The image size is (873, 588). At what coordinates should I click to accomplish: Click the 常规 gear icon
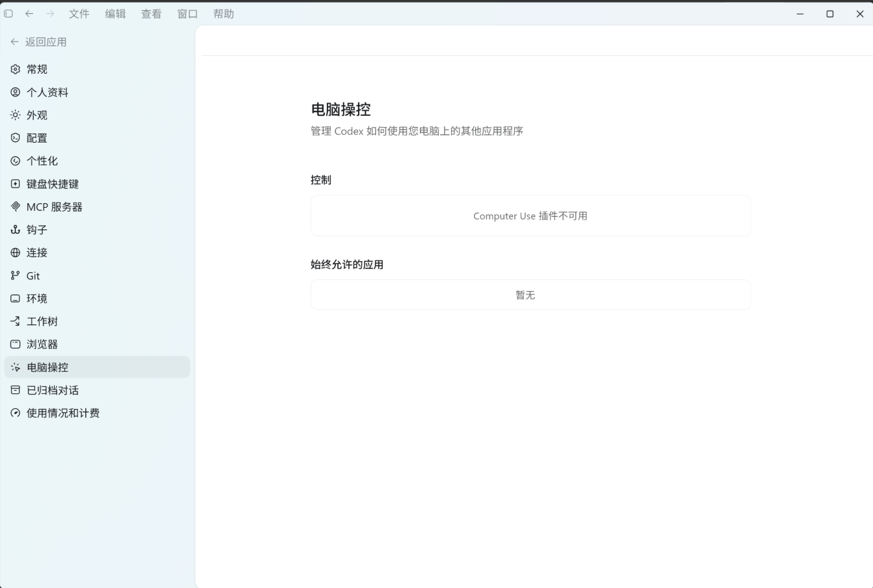click(16, 69)
